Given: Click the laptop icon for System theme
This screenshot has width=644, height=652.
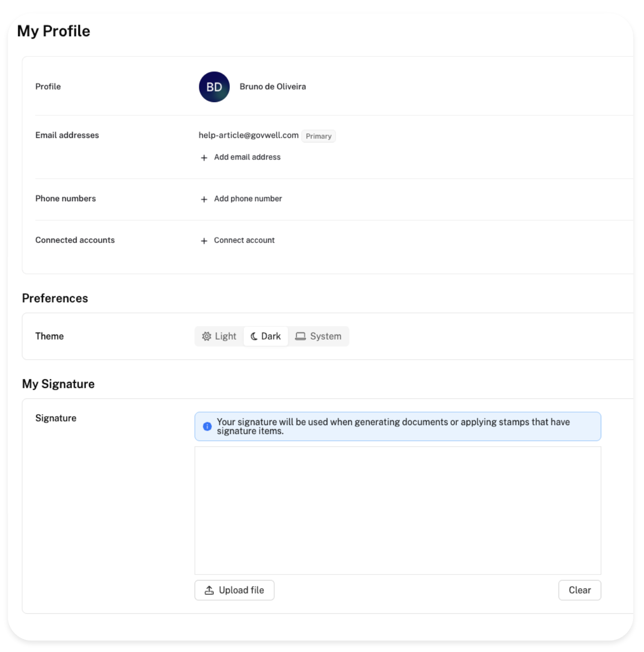Looking at the screenshot, I should coord(300,337).
